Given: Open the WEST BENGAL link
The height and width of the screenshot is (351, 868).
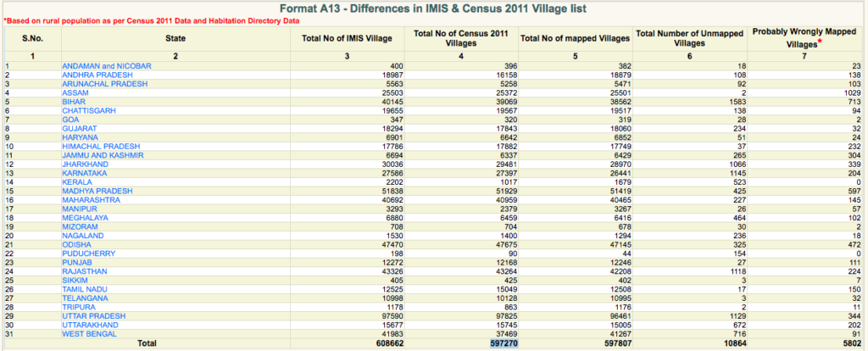Looking at the screenshot, I should (x=89, y=334).
